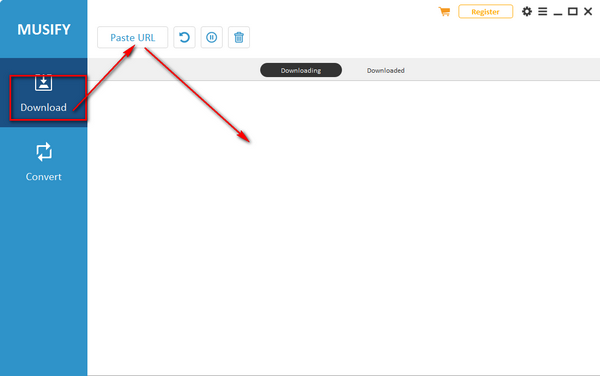
Task: Pause all downloads with the pause icon
Action: [x=212, y=37]
